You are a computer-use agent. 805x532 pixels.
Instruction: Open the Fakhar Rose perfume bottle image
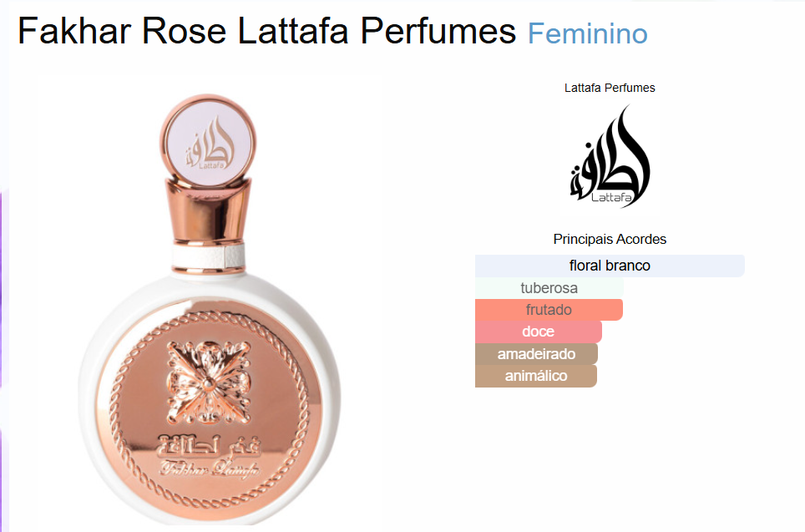209,309
